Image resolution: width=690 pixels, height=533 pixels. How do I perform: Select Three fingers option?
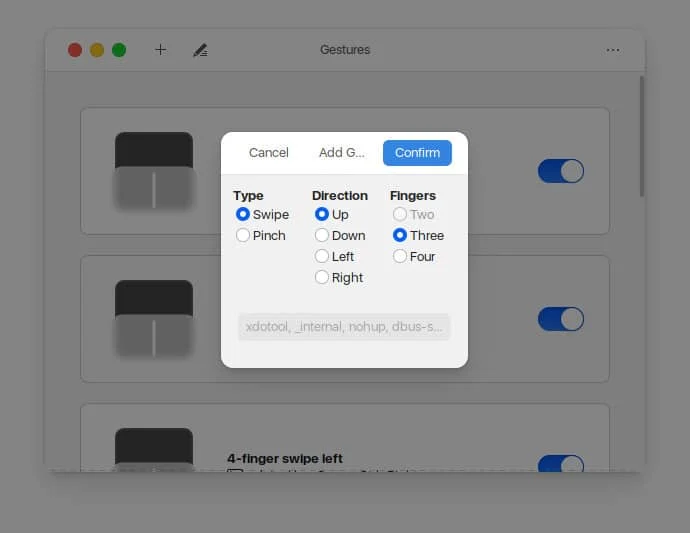tap(418, 235)
